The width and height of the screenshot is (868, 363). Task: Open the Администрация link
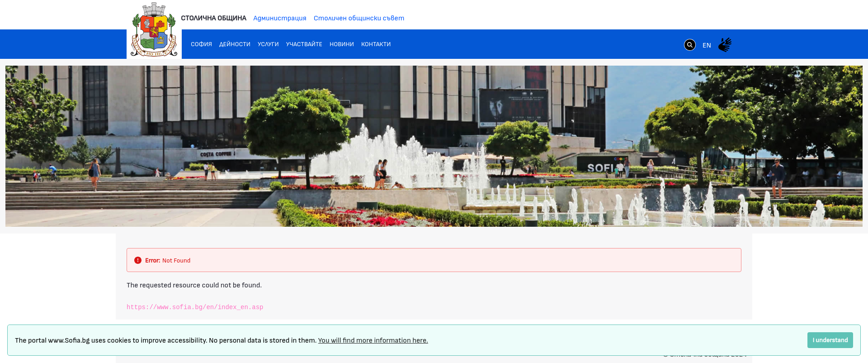pos(279,18)
